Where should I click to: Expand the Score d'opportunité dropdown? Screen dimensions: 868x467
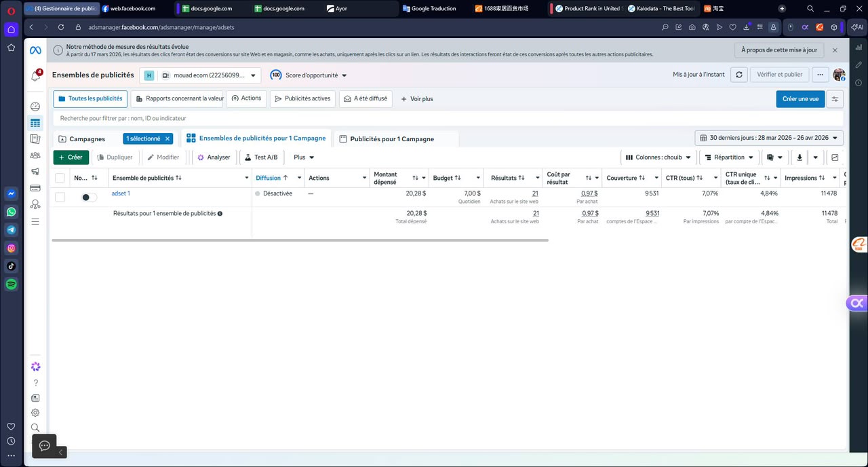[309, 75]
